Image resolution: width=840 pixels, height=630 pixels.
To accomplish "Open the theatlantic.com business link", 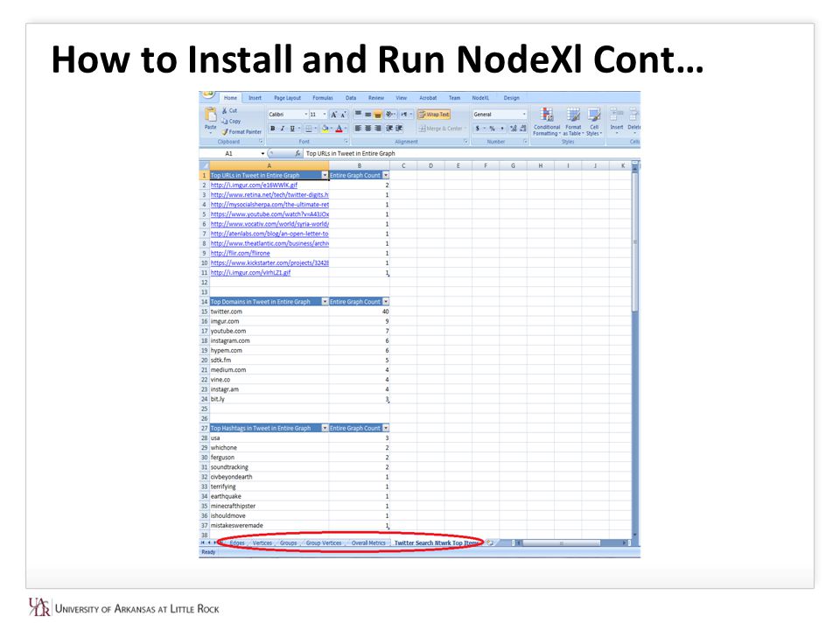I will [x=269, y=243].
